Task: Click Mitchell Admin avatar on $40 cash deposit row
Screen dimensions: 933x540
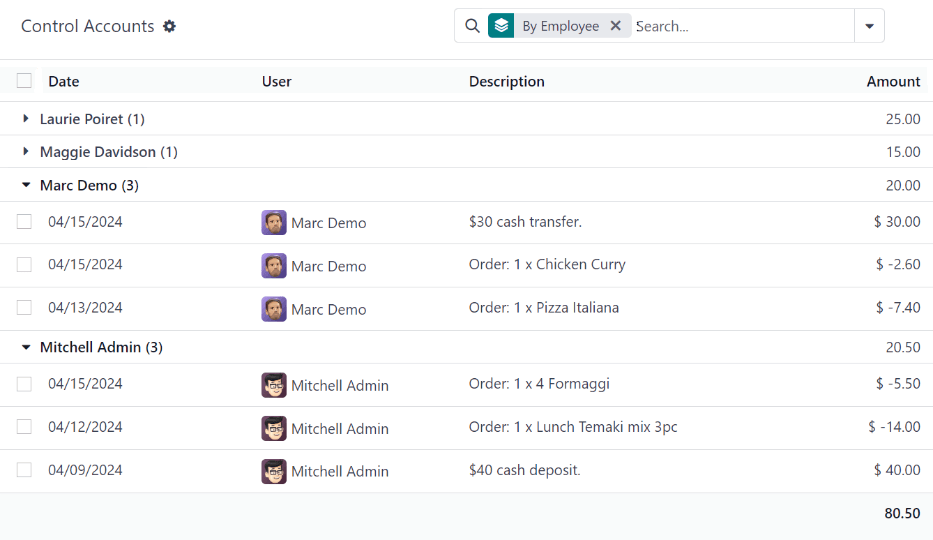Action: coord(274,471)
